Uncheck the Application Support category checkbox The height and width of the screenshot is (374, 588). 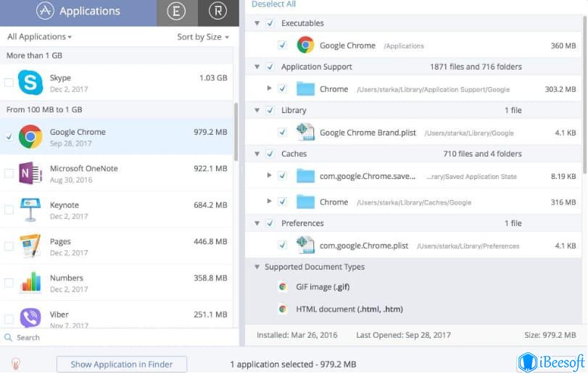tap(270, 67)
